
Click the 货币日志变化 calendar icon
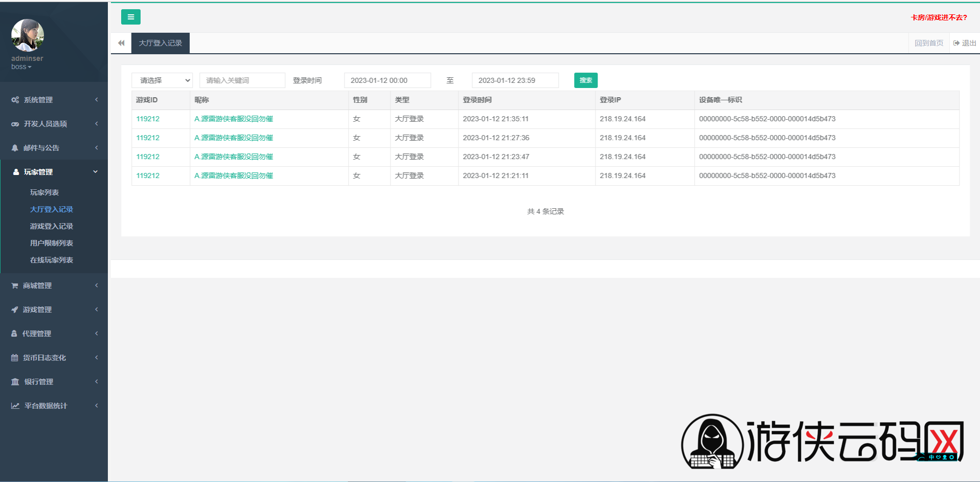(15, 358)
